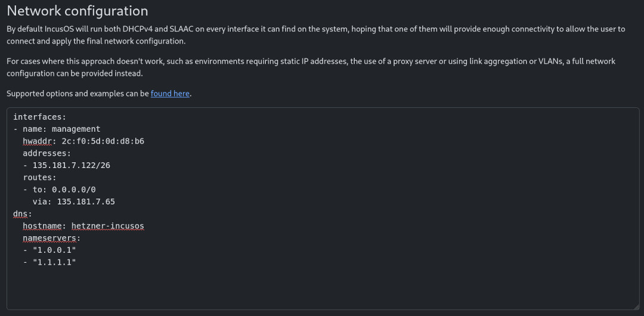Click the "1.0.0.1" nameserver entry

[x=54, y=250]
